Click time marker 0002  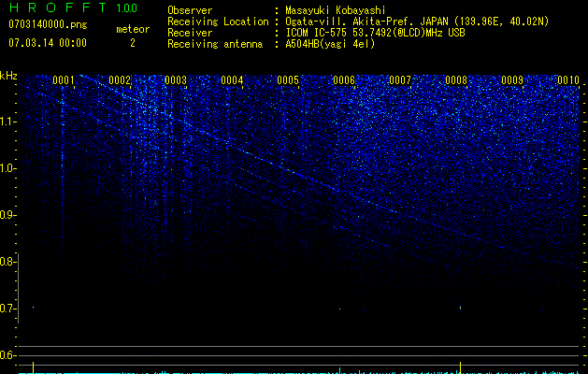[x=120, y=79]
